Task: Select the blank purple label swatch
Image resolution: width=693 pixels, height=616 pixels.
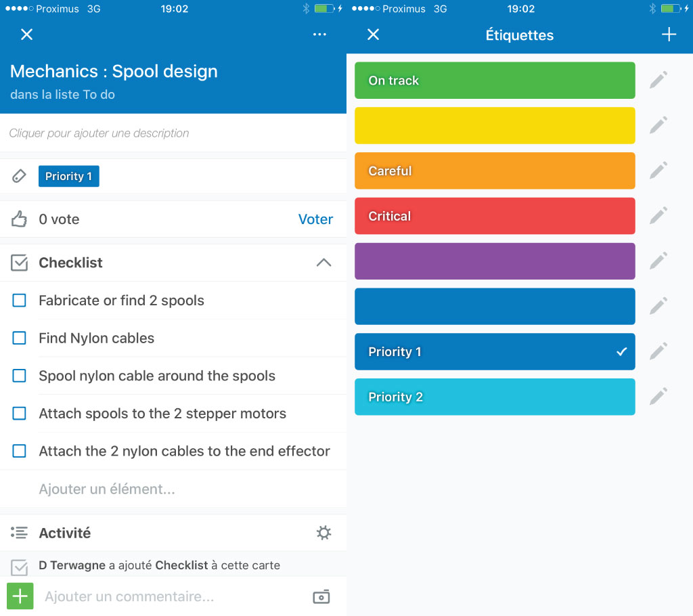Action: (x=495, y=261)
